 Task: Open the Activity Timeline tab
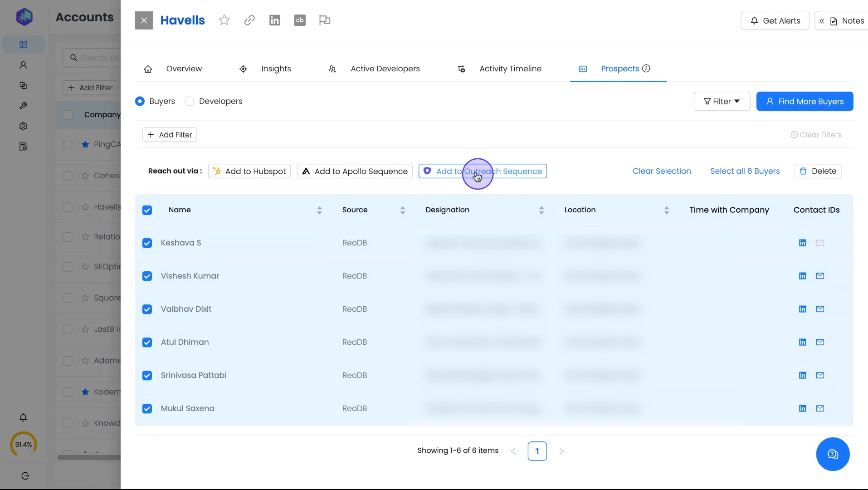tap(510, 69)
